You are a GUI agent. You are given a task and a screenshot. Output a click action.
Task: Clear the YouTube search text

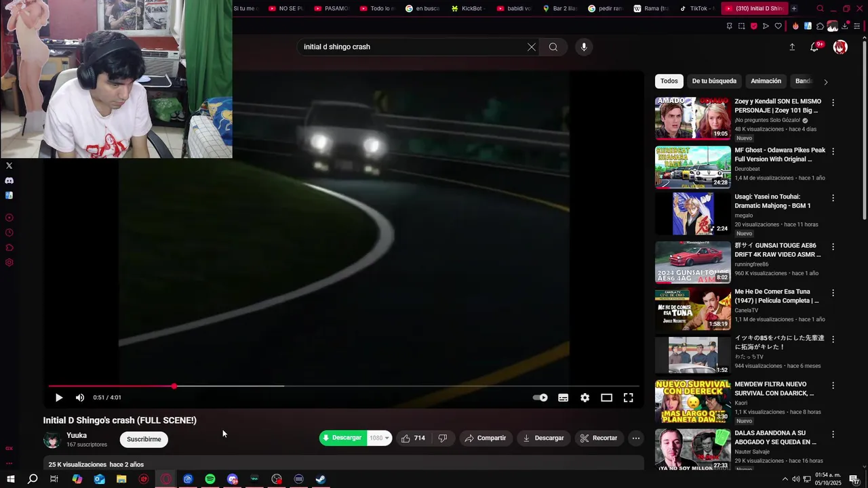point(532,47)
